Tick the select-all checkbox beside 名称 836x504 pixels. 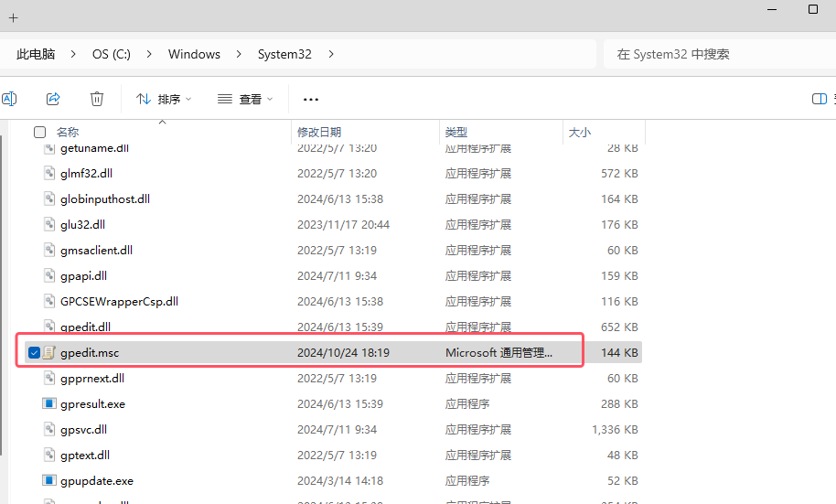[x=39, y=133]
